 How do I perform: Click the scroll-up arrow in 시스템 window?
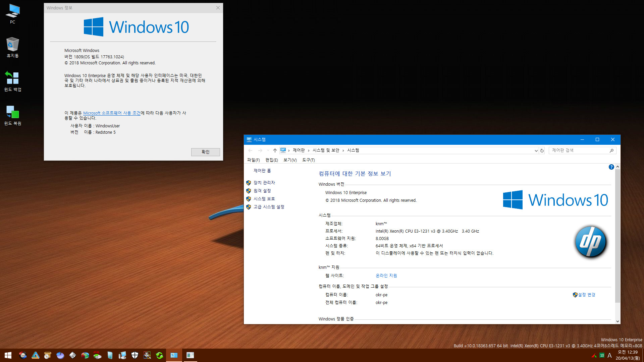click(618, 167)
